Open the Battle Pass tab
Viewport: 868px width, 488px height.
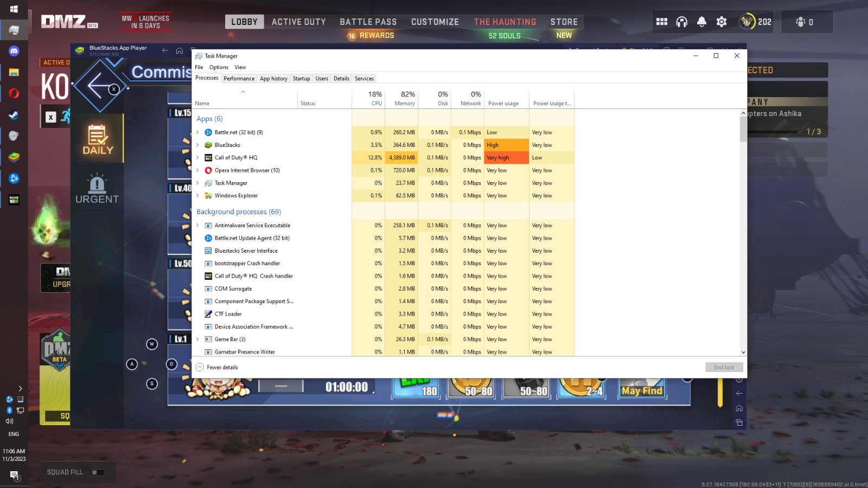click(368, 22)
